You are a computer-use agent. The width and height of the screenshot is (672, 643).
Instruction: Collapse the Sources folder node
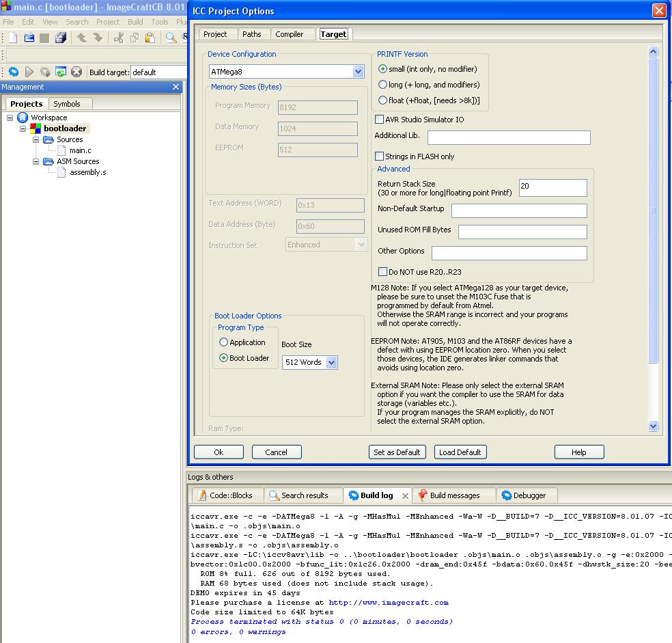click(36, 139)
